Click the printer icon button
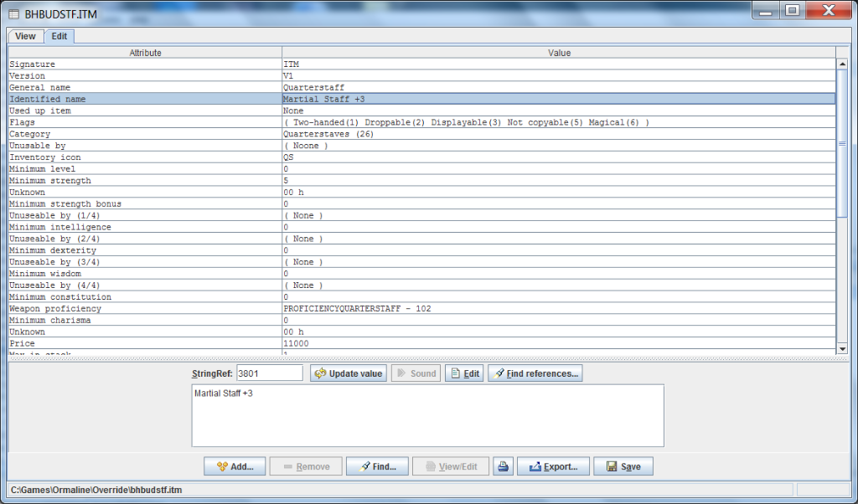 click(x=503, y=466)
